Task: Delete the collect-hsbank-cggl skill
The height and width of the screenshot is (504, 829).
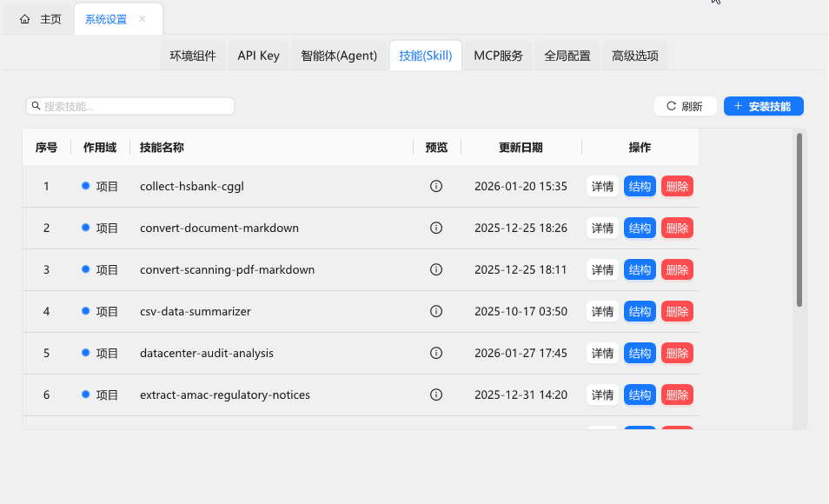Action: click(x=677, y=186)
